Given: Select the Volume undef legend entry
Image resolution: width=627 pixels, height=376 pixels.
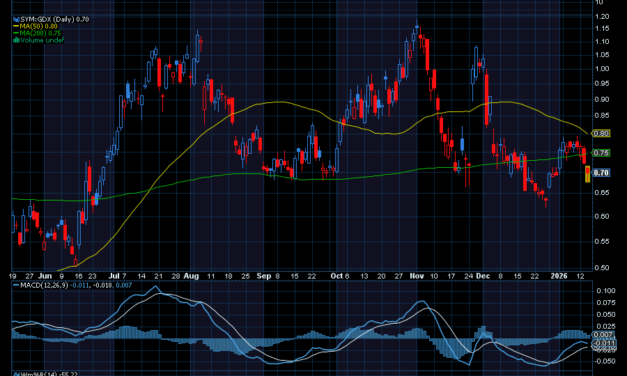Looking at the screenshot, I should (x=42, y=40).
